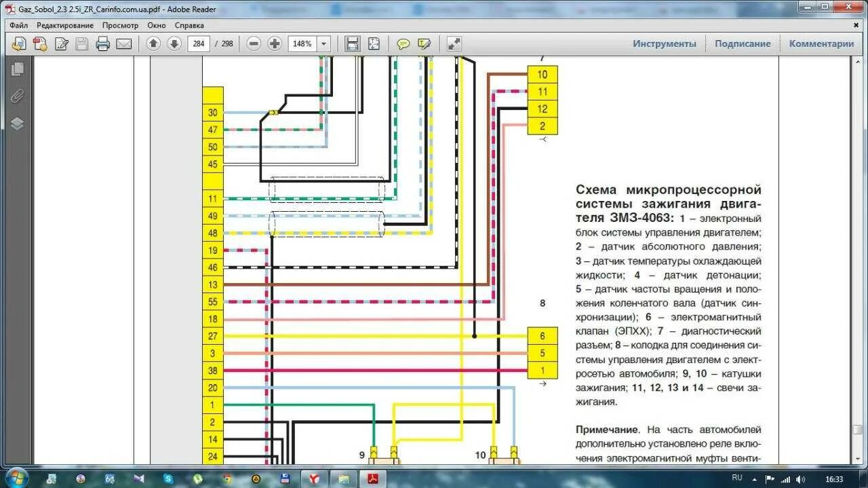Open Adobe Reader taskbar icon
The height and width of the screenshot is (488, 868).
(x=372, y=478)
